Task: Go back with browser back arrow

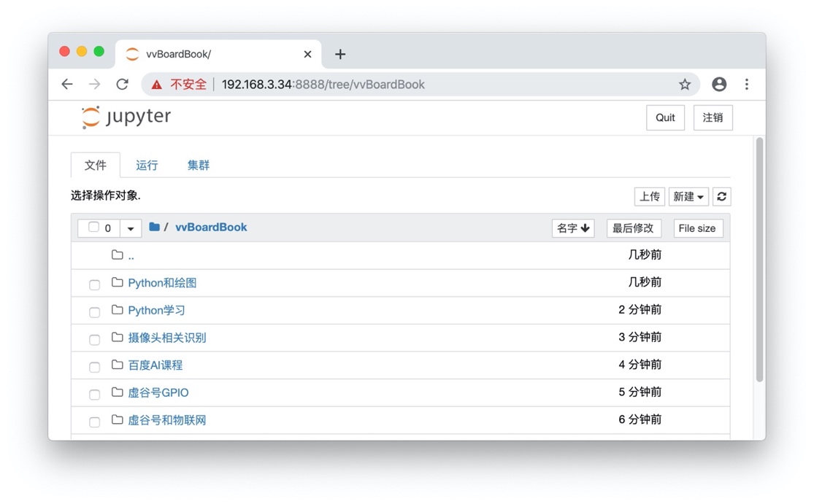Action: coord(67,84)
